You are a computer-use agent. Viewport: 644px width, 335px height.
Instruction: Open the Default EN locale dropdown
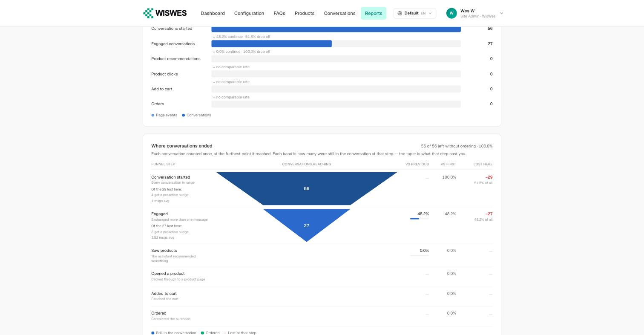click(x=414, y=13)
